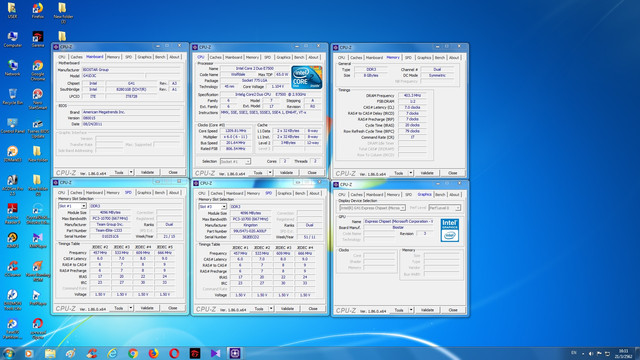Click Validate in the Slot #3 SPD window
The width and height of the screenshot is (640, 360).
[x=287, y=309]
